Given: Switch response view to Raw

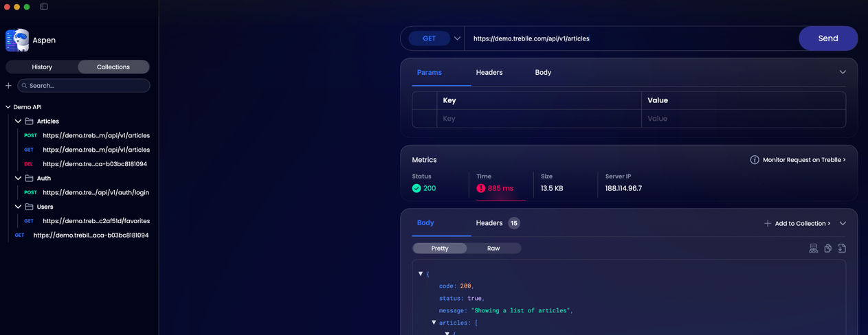Looking at the screenshot, I should pyautogui.click(x=493, y=249).
